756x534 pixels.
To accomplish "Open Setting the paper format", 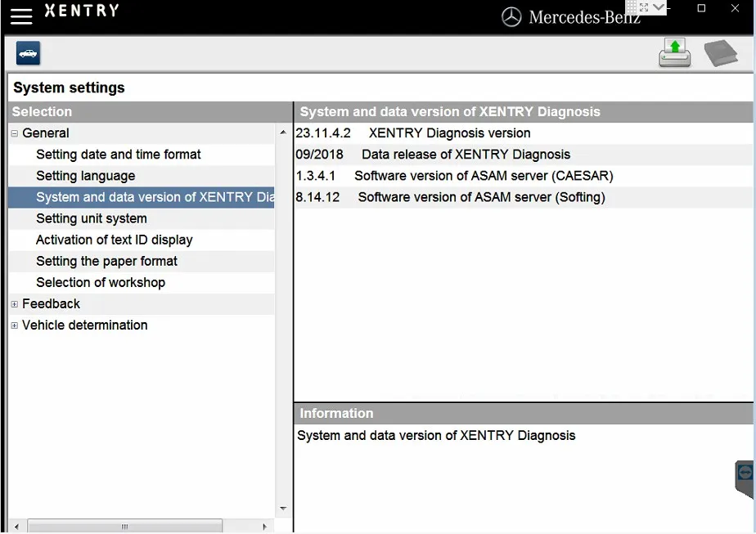I will (106, 261).
